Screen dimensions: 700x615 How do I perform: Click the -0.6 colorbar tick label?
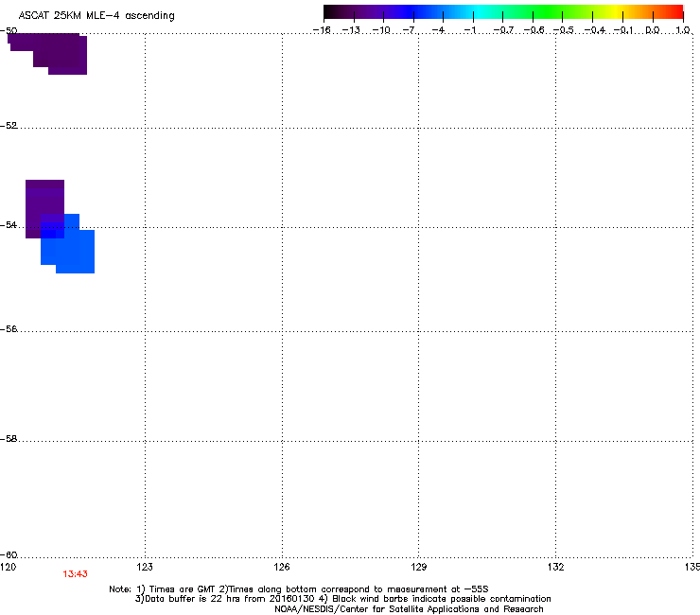click(534, 30)
